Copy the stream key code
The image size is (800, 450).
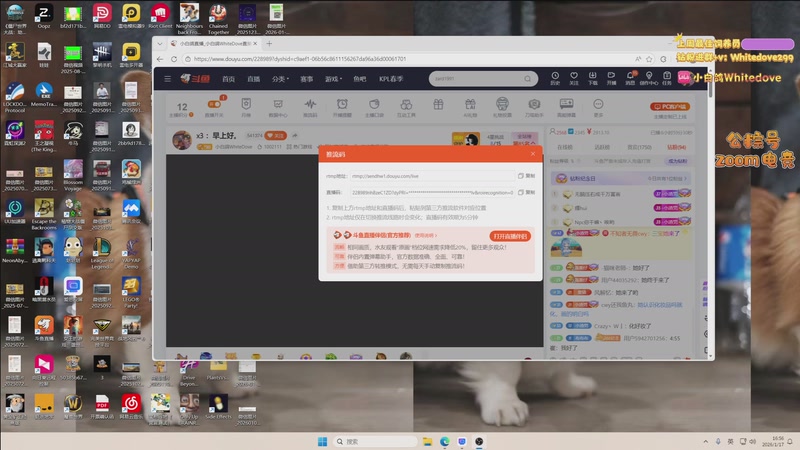pos(527,192)
